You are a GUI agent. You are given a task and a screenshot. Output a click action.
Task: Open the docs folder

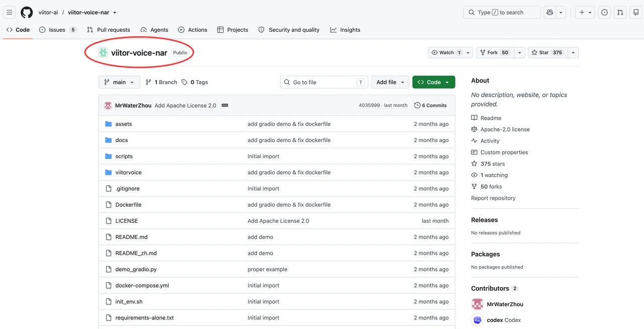pyautogui.click(x=121, y=140)
